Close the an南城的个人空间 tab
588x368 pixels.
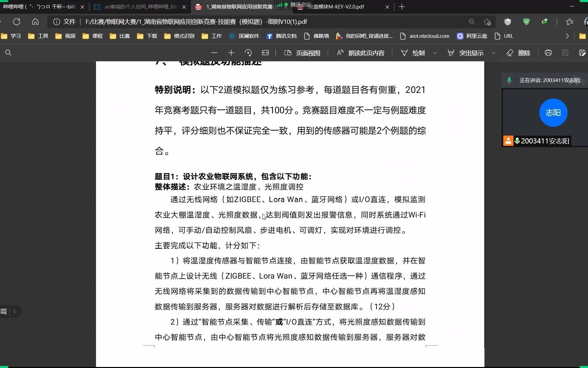coord(184,7)
